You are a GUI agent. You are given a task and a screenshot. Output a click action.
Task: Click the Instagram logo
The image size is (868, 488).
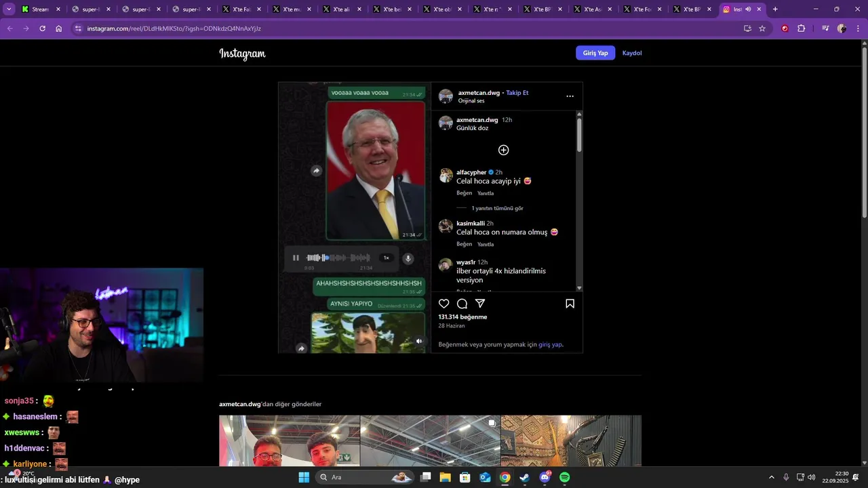point(242,54)
